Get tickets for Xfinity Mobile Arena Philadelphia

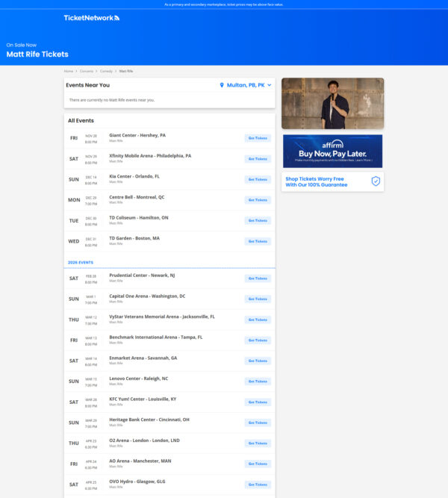[258, 158]
